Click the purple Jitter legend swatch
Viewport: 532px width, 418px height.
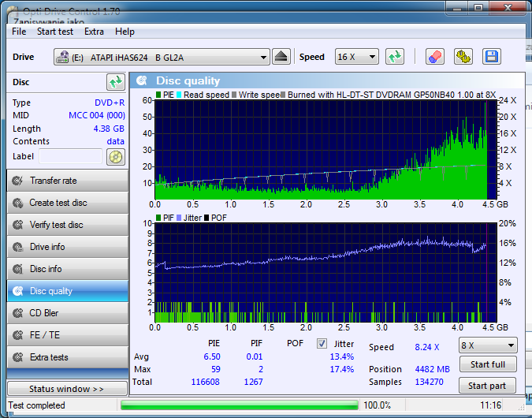(179, 218)
